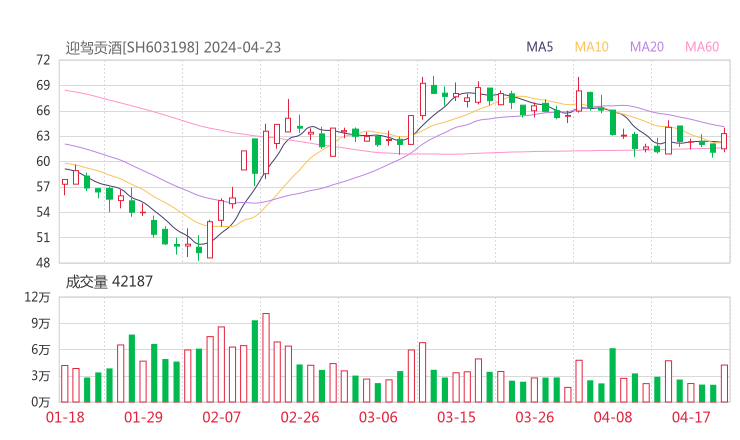The width and height of the screenshot is (740, 440).
Task: Click the 01-18 date axis label
Action: point(65,417)
